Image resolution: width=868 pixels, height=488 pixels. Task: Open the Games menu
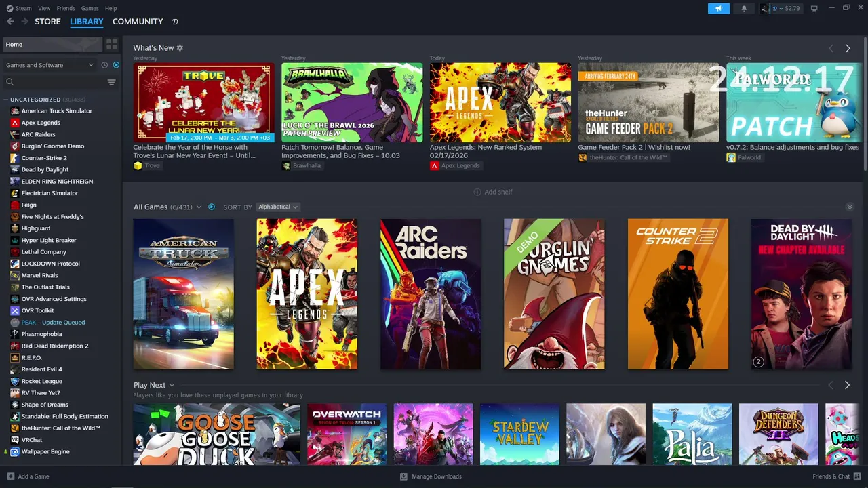tap(90, 8)
